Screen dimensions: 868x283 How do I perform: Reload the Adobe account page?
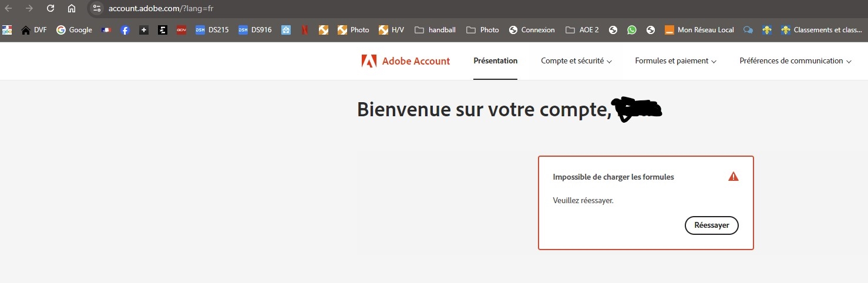point(51,8)
